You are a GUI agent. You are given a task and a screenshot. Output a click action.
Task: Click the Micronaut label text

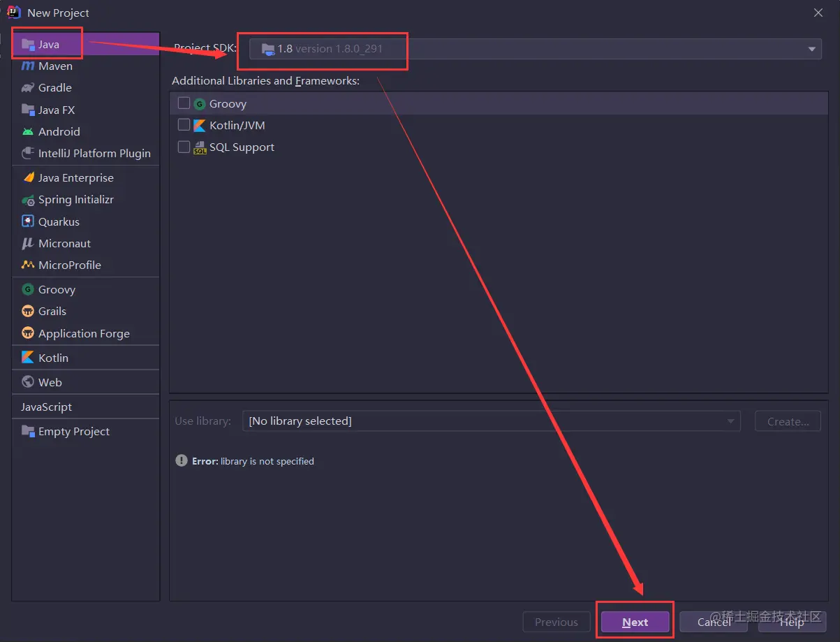click(x=64, y=243)
